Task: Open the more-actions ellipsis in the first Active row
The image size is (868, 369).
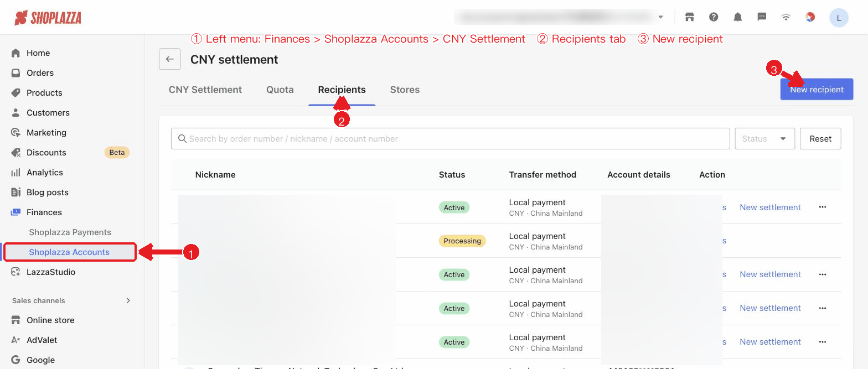Action: (x=822, y=207)
